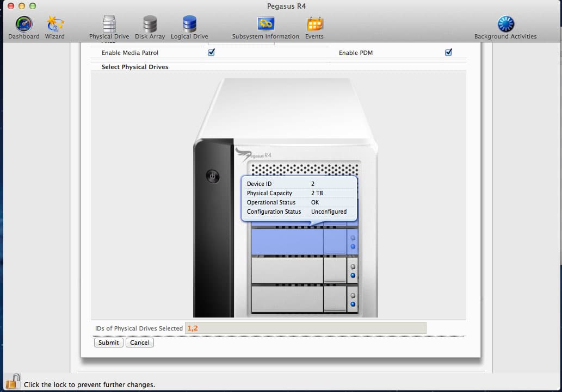
Task: Open the Events log
Action: point(314,28)
